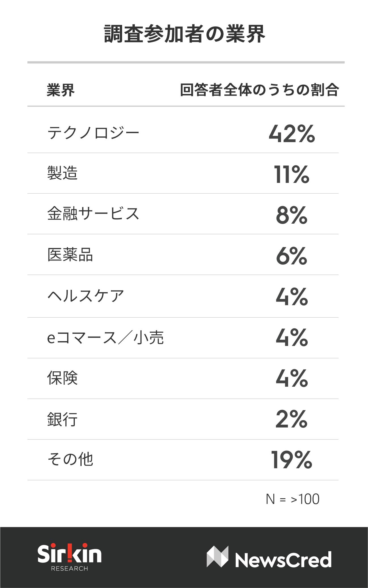Select the その他 row label

[x=70, y=459]
